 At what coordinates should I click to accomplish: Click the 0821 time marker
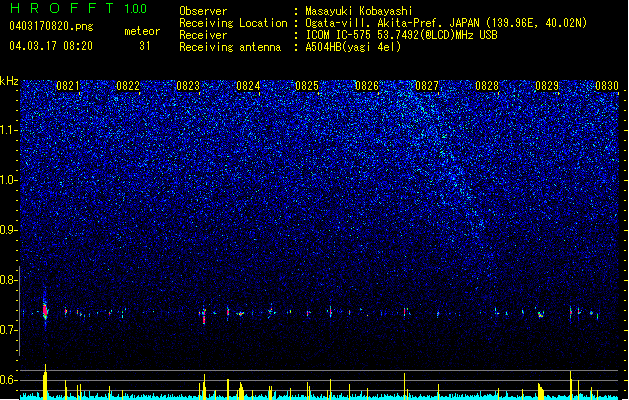point(68,86)
